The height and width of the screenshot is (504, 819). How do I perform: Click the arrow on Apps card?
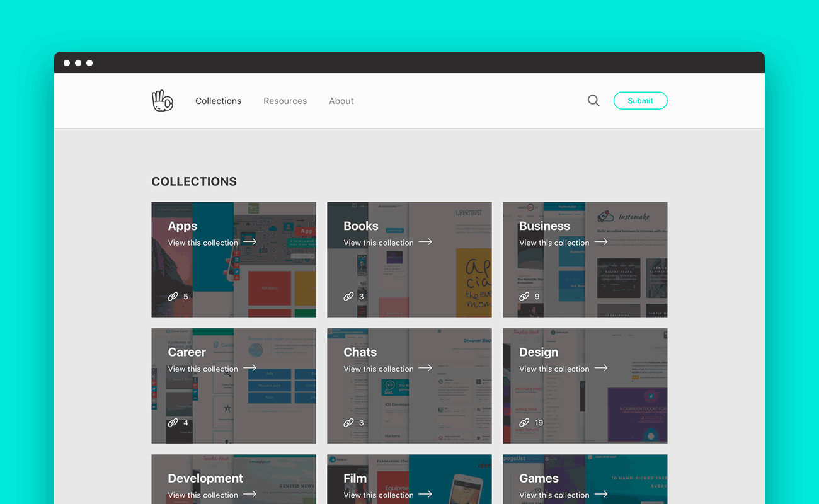coord(249,242)
